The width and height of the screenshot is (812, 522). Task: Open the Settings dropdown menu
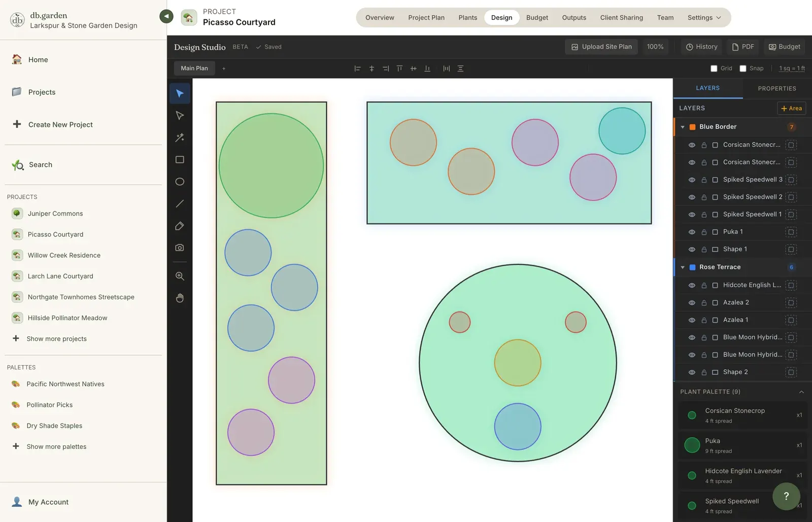point(704,18)
